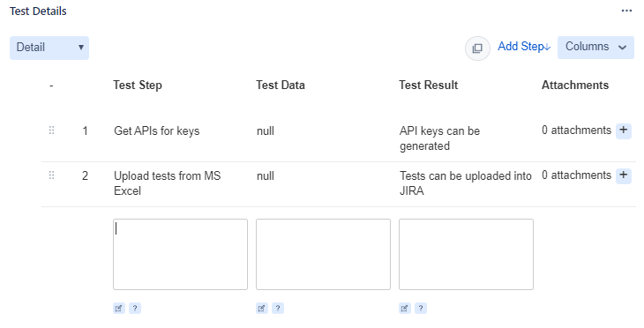The image size is (644, 328).
Task: Click help icon under Test Step box
Action: 135,309
